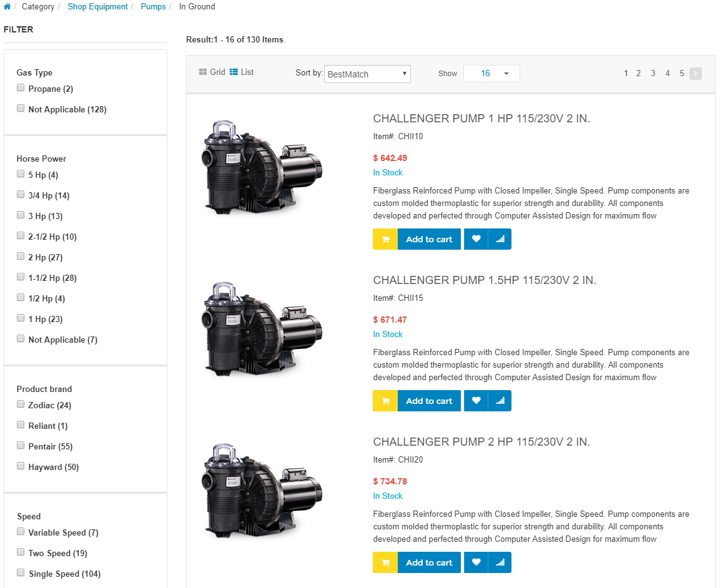Screen dimensions: 720x588
Task: Click CHII10 pump product image
Action: click(x=262, y=167)
